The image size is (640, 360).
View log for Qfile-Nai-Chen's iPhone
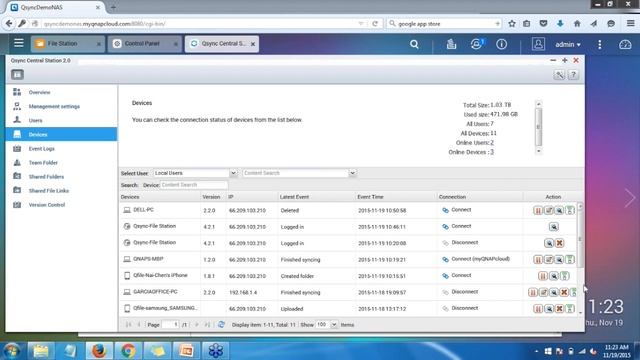pyautogui.click(x=554, y=276)
